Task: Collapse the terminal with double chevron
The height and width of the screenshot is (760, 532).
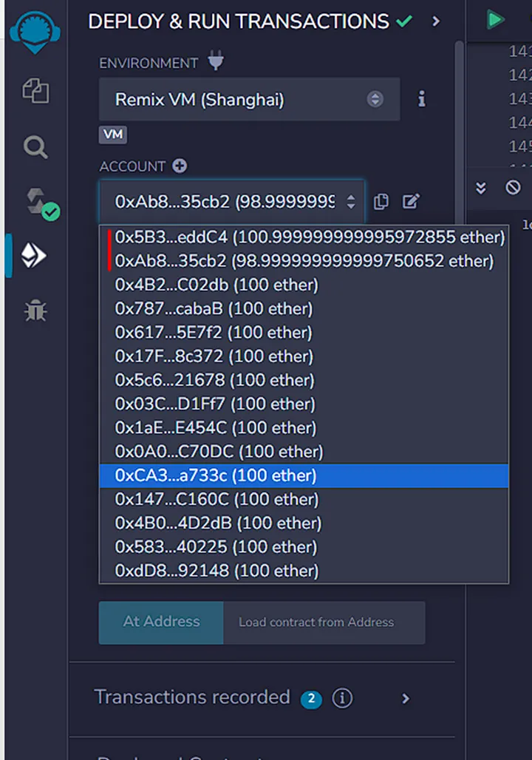Action: point(481,188)
